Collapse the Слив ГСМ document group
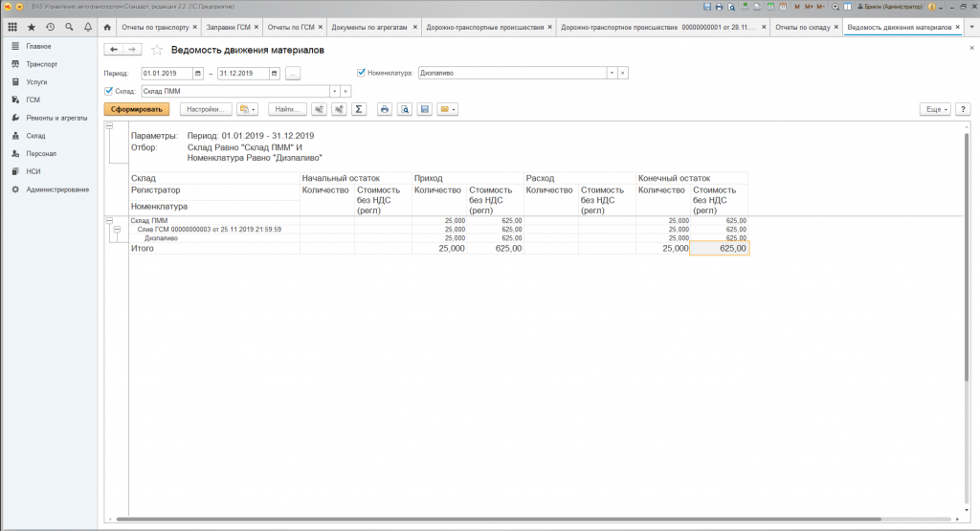The height and width of the screenshot is (531, 980). pos(117,230)
